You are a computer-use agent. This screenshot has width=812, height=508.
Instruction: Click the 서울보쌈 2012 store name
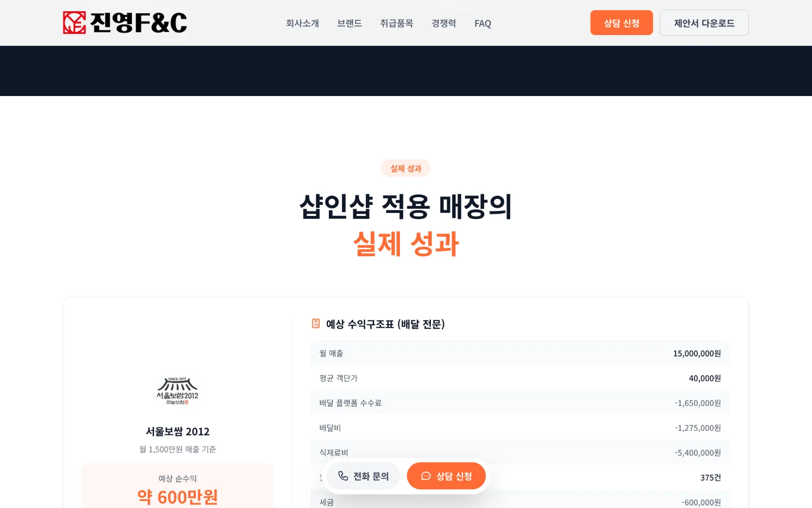178,431
